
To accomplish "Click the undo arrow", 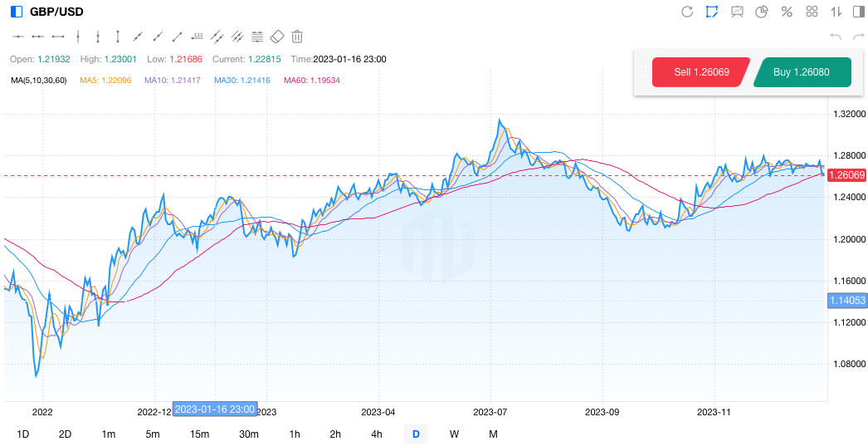I will [836, 37].
